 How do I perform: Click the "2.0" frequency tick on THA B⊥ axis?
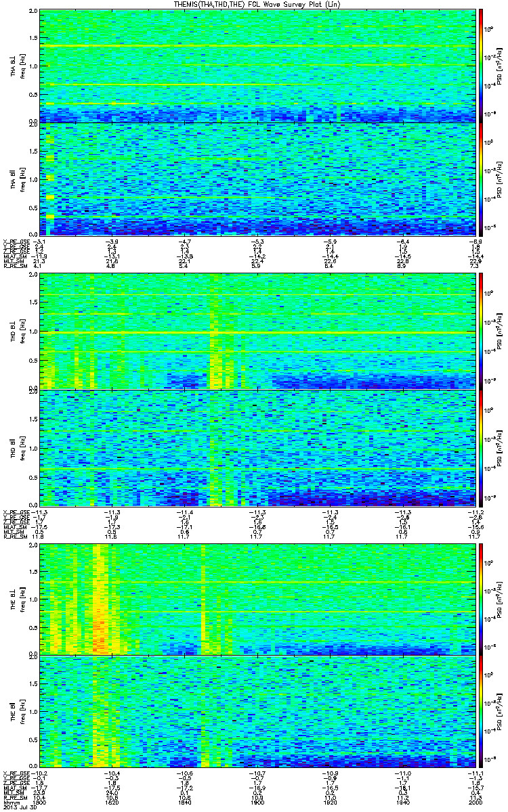pyautogui.click(x=34, y=12)
